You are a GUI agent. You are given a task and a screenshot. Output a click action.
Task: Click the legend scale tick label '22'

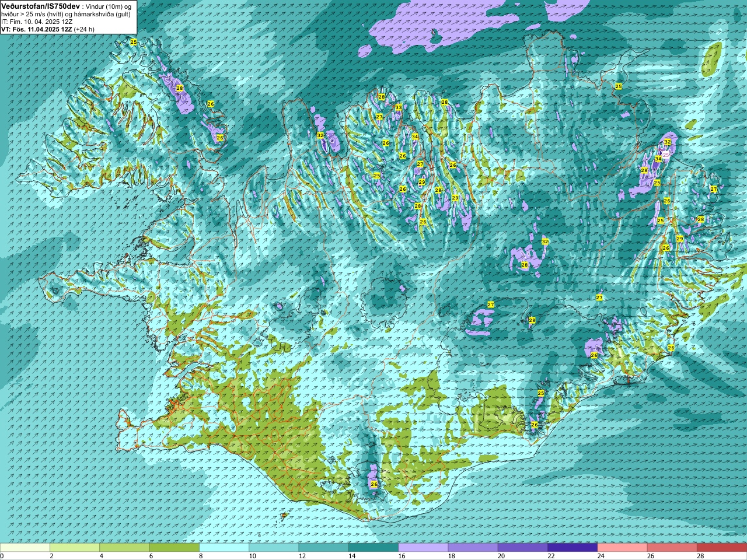point(551,556)
